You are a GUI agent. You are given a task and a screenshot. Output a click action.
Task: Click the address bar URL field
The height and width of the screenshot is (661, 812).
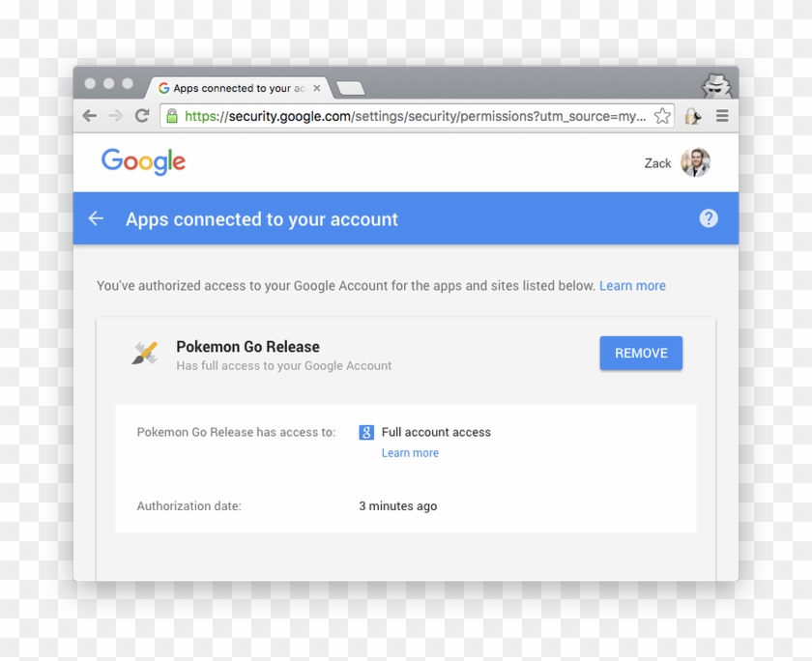414,116
